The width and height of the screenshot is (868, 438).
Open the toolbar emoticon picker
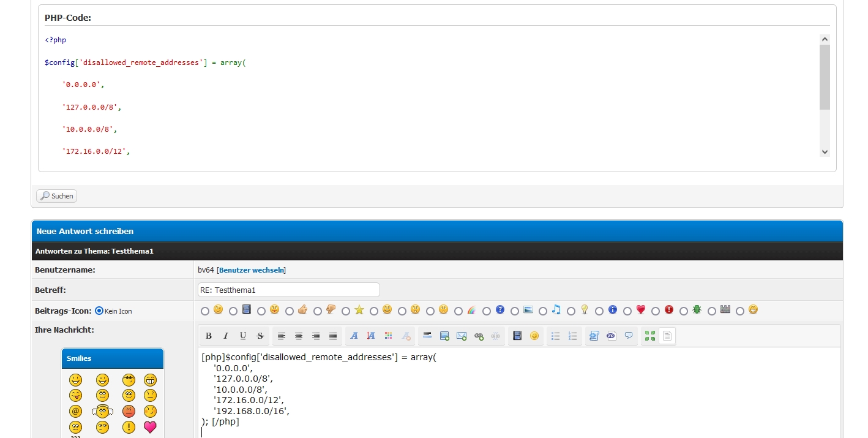pos(534,336)
